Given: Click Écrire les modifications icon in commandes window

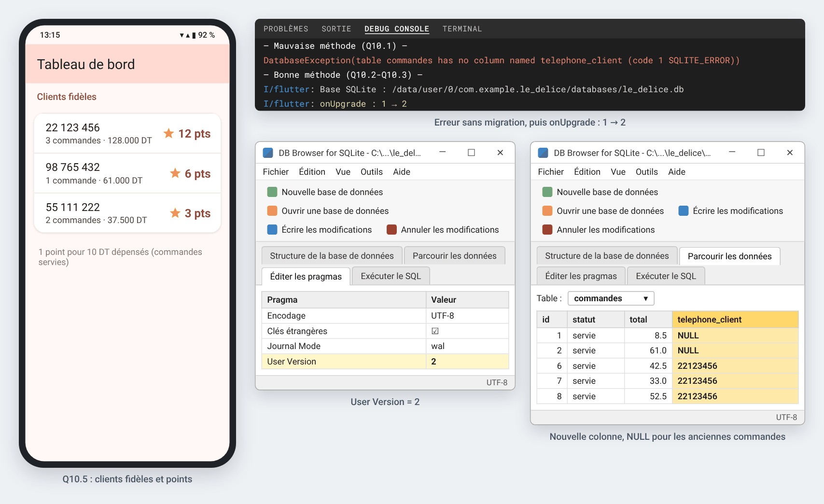Looking at the screenshot, I should point(684,211).
